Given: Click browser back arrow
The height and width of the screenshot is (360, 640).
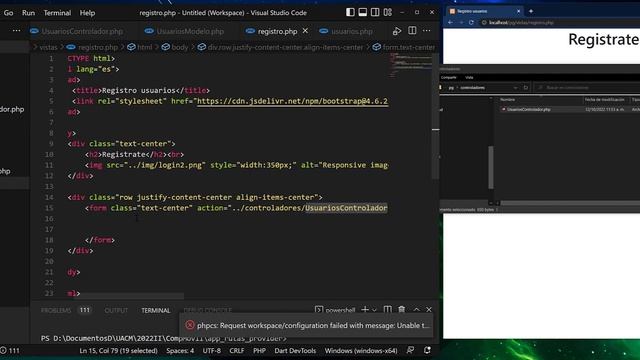Looking at the screenshot, I should pos(450,22).
